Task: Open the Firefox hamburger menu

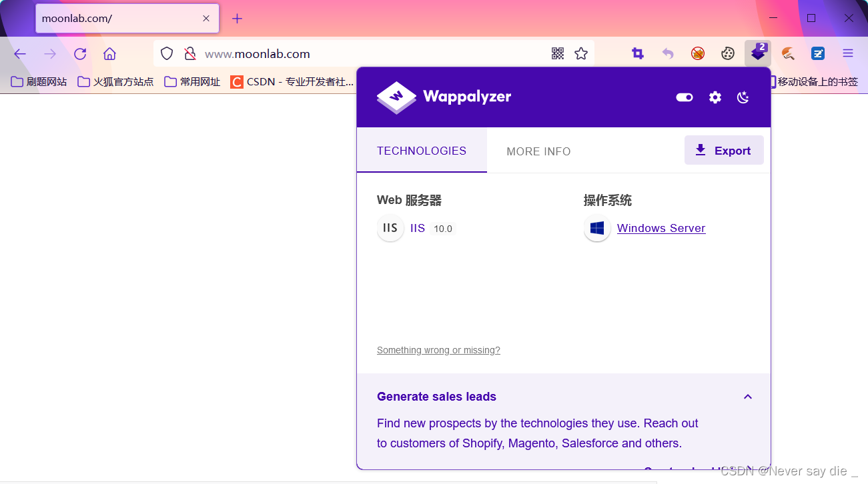Action: [847, 53]
